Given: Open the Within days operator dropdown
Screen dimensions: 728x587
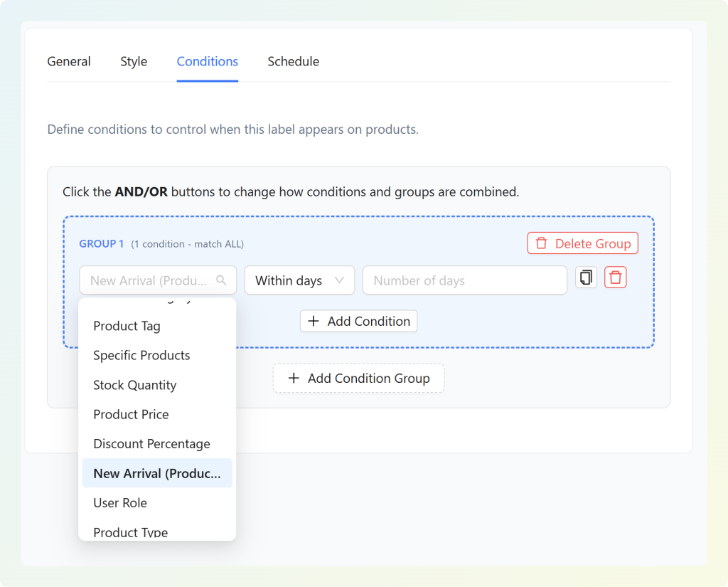Looking at the screenshot, I should 299,280.
